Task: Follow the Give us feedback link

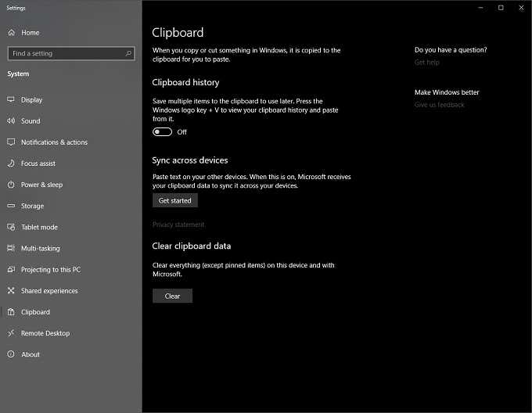Action: click(439, 105)
